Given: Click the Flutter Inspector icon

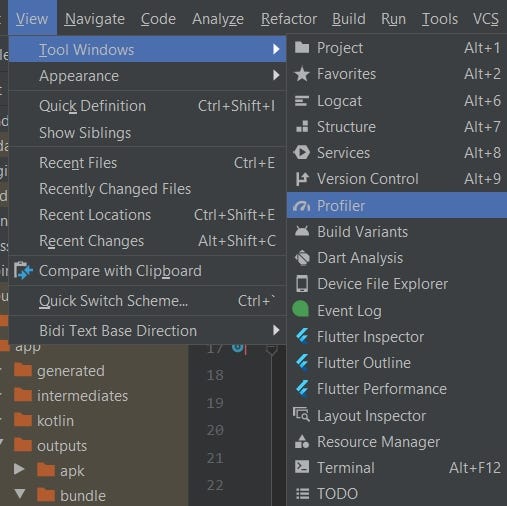Looking at the screenshot, I should point(302,336).
